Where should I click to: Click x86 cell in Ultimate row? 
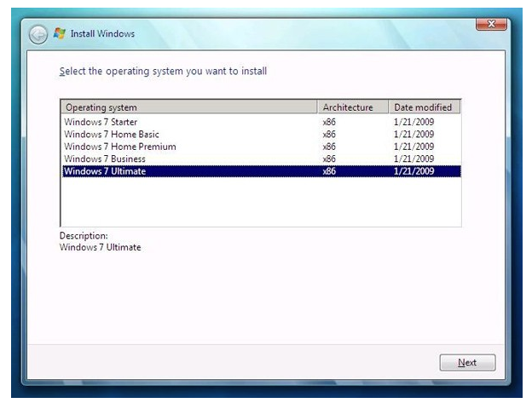click(x=329, y=170)
